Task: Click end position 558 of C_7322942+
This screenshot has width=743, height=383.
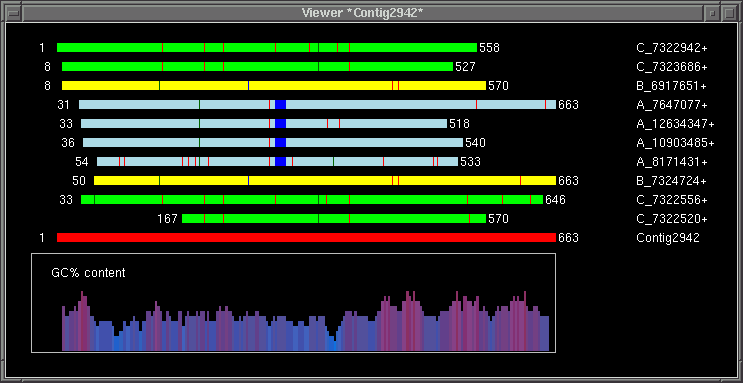Action: (x=489, y=48)
